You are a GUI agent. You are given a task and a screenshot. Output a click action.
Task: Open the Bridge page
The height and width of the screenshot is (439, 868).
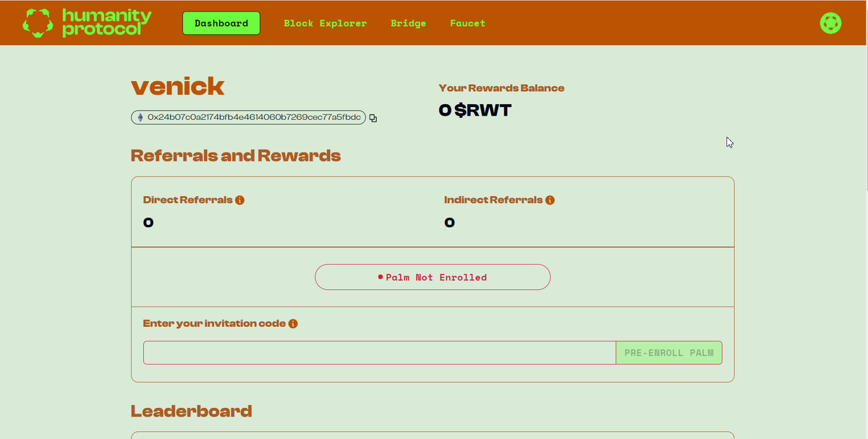click(409, 23)
